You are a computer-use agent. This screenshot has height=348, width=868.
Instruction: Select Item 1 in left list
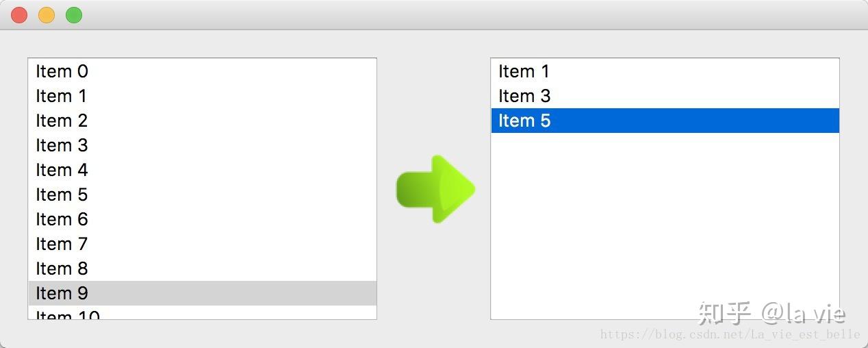coord(62,96)
